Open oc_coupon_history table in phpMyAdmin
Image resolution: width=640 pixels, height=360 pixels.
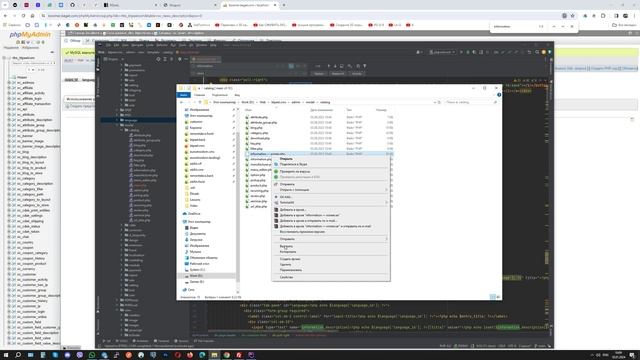click(31, 258)
